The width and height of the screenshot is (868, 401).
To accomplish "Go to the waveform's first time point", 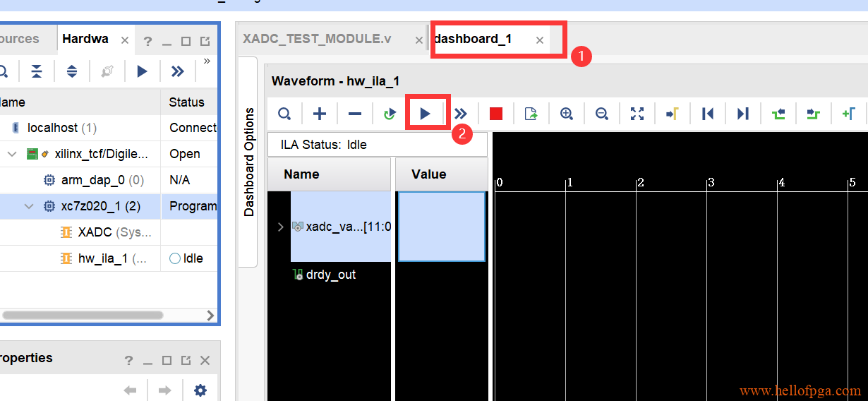I will tap(708, 114).
